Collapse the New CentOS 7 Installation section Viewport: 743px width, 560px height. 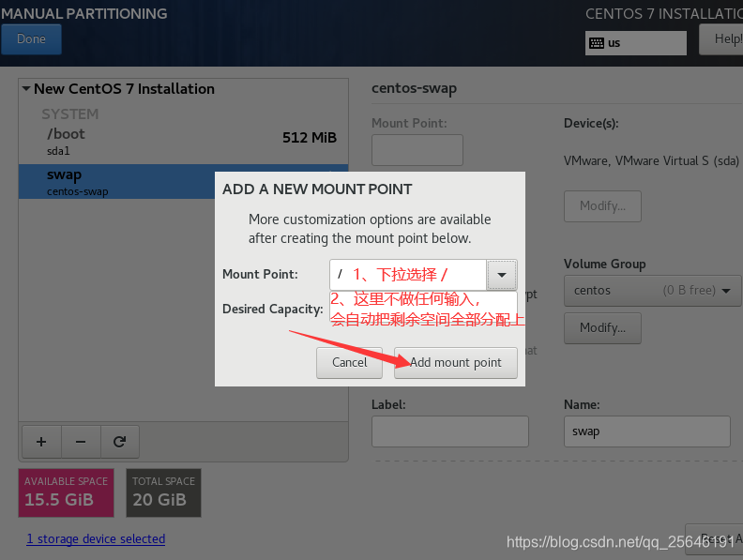click(26, 88)
